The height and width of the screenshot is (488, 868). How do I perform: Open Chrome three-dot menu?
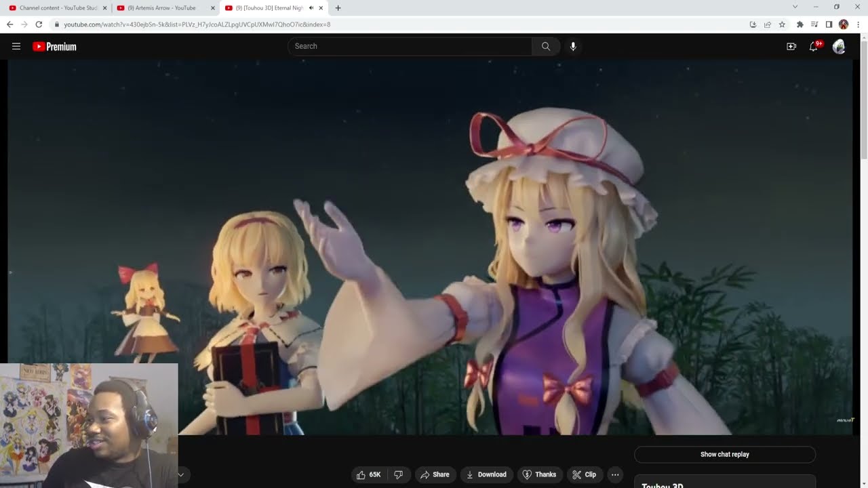pyautogui.click(x=858, y=24)
